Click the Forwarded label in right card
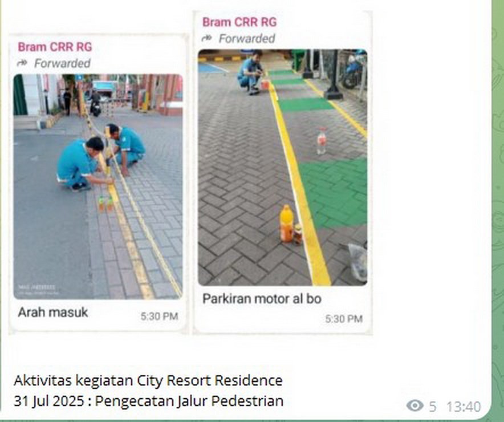This screenshot has width=504, height=422. (x=247, y=39)
